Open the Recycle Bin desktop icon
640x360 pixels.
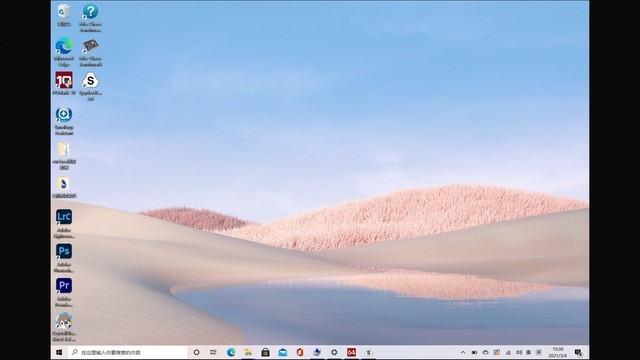pos(64,15)
